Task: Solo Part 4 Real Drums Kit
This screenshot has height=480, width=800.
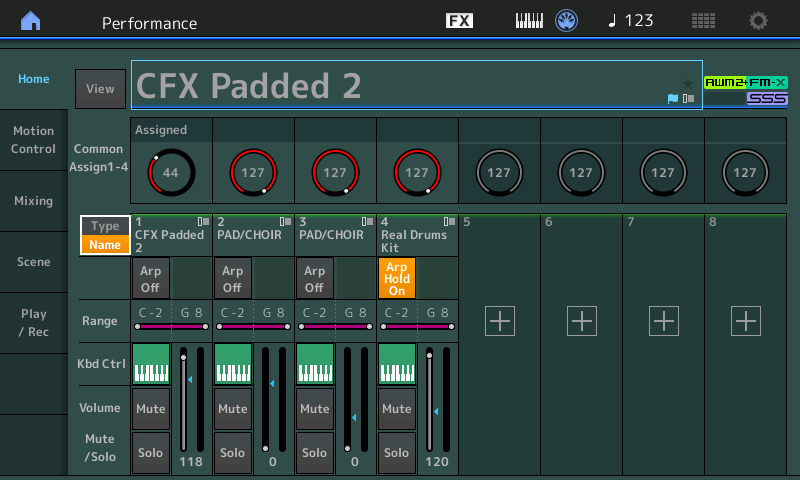Action: coord(397,452)
